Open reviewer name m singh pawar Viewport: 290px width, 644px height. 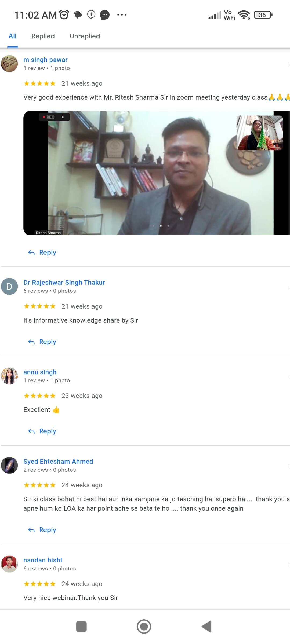[x=45, y=60]
